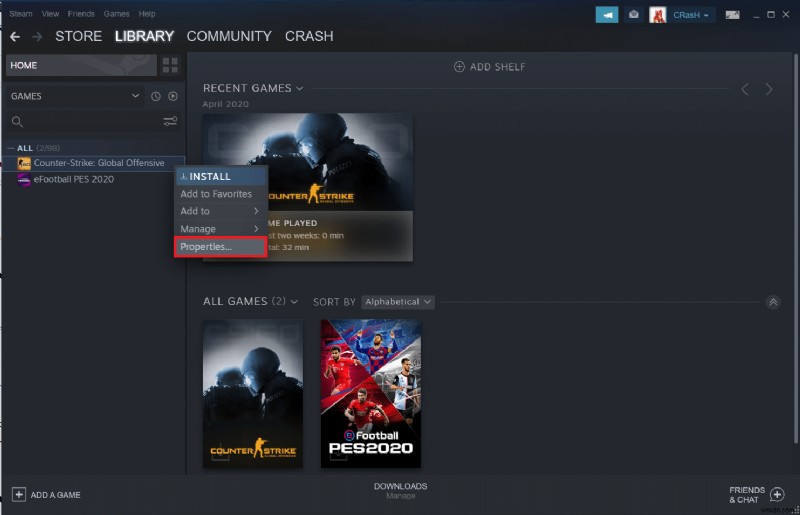Go to the LIBRARY tab
This screenshot has width=800, height=515.
[144, 36]
